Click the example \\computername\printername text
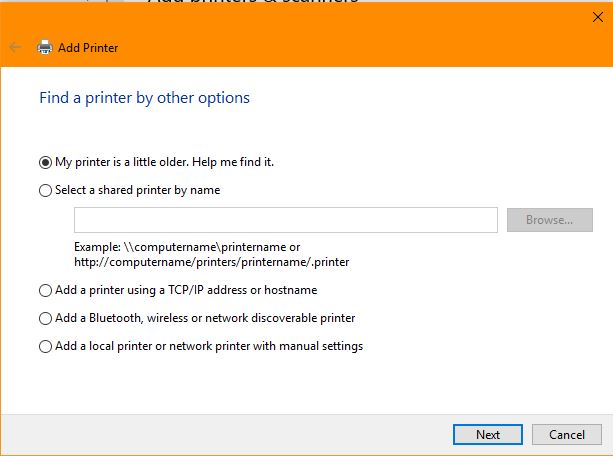The width and height of the screenshot is (613, 456). [187, 246]
